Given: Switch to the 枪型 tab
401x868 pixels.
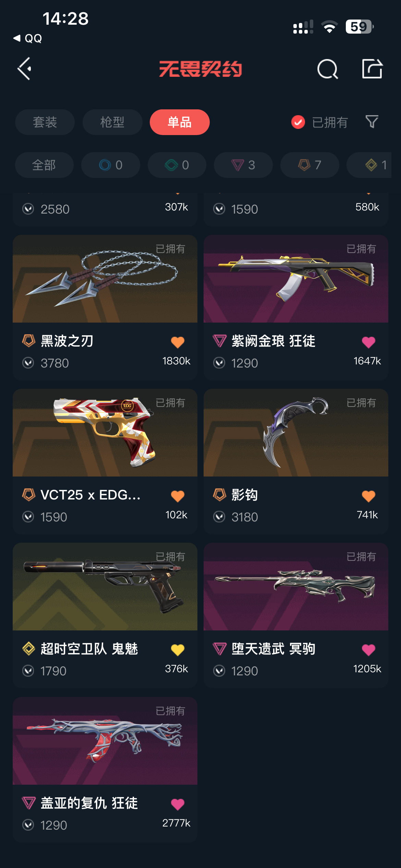Looking at the screenshot, I should (112, 122).
